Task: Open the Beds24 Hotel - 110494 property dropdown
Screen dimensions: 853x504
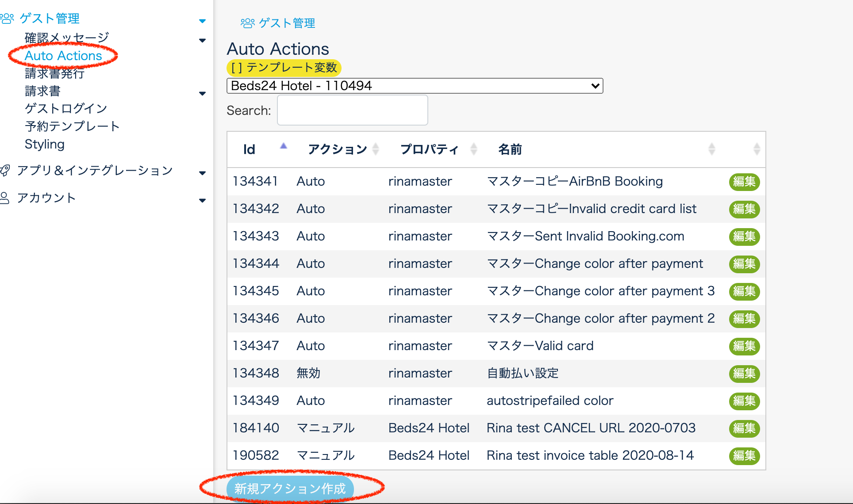Action: (415, 86)
